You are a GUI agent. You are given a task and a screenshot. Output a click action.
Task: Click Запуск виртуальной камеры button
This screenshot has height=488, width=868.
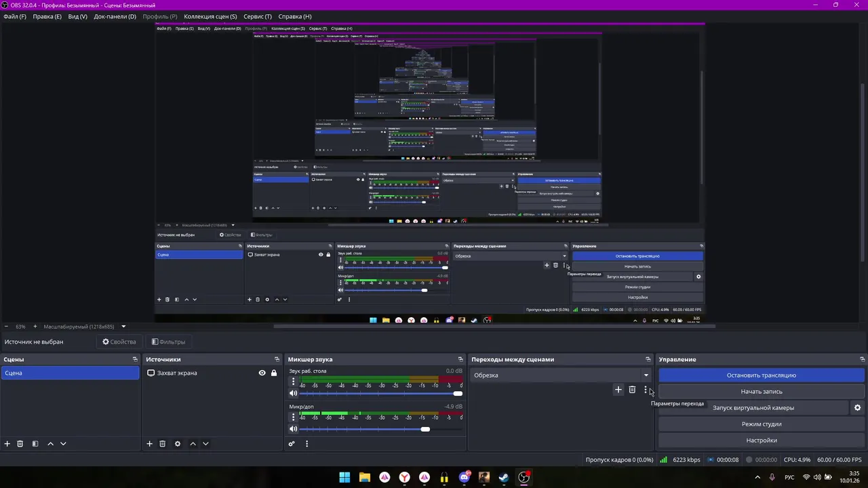point(753,408)
